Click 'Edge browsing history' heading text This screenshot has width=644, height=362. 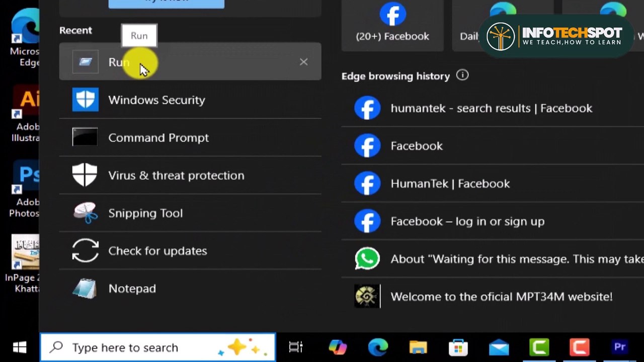[395, 76]
